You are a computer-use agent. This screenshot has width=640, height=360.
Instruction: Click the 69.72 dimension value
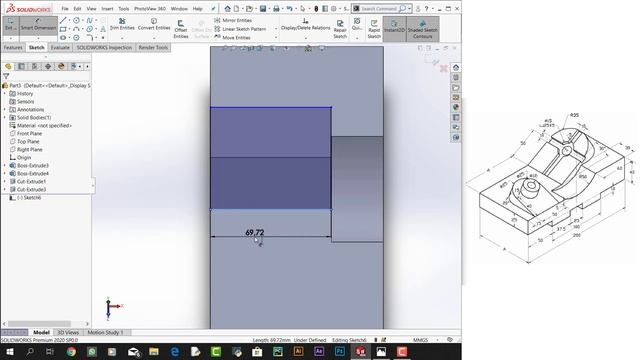coord(255,232)
